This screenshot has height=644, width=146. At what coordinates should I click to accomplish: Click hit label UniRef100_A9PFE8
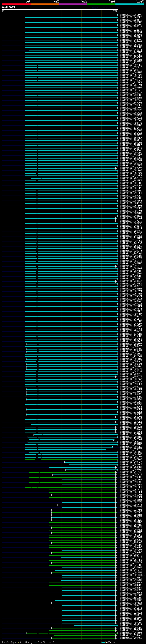point(131,65)
